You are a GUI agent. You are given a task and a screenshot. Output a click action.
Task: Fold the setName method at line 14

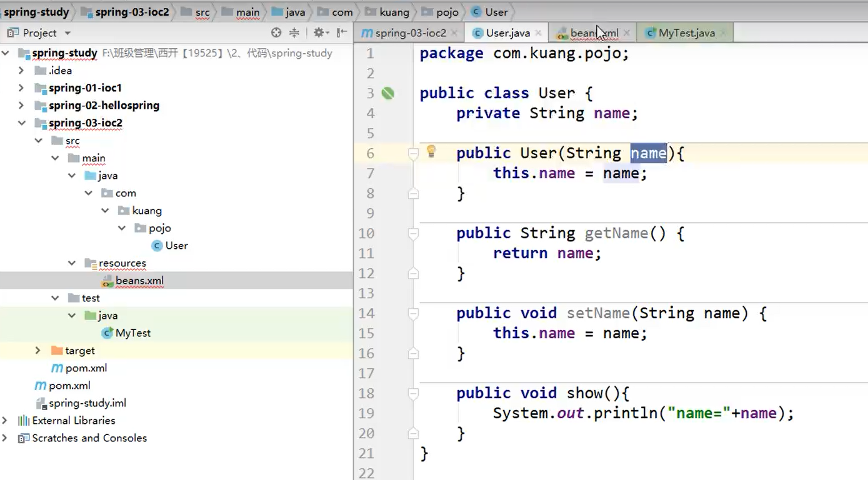[413, 313]
